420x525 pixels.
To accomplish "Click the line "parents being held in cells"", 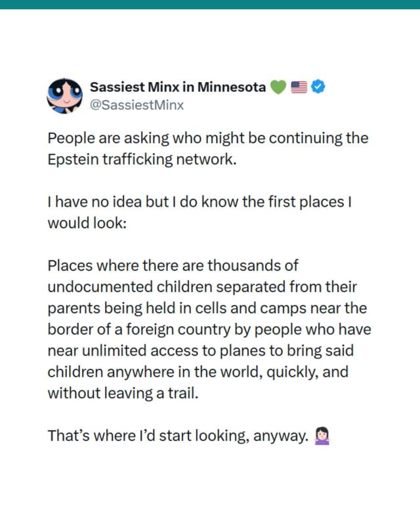I will 207,308.
